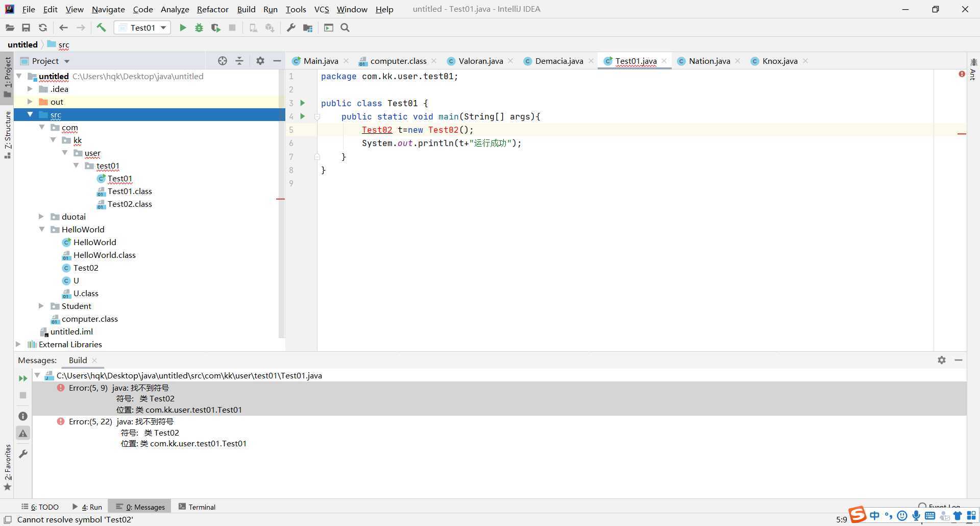Open the VCS menu
This screenshot has height=526, width=980.
tap(322, 9)
